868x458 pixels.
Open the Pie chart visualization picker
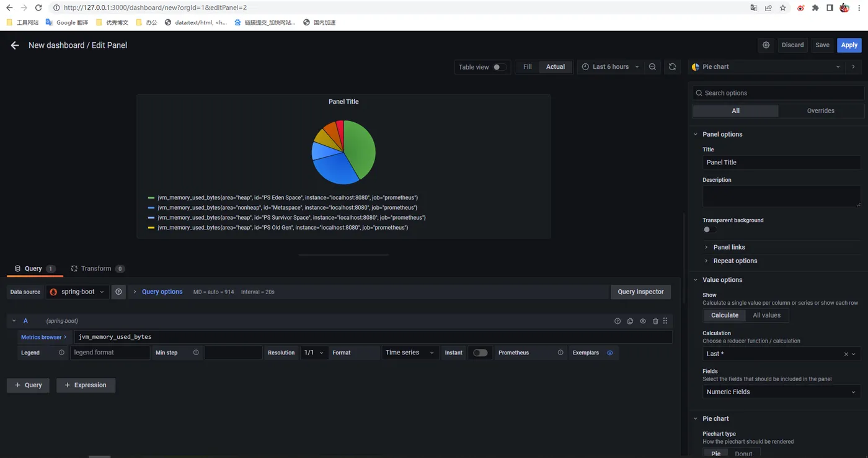[x=766, y=67]
